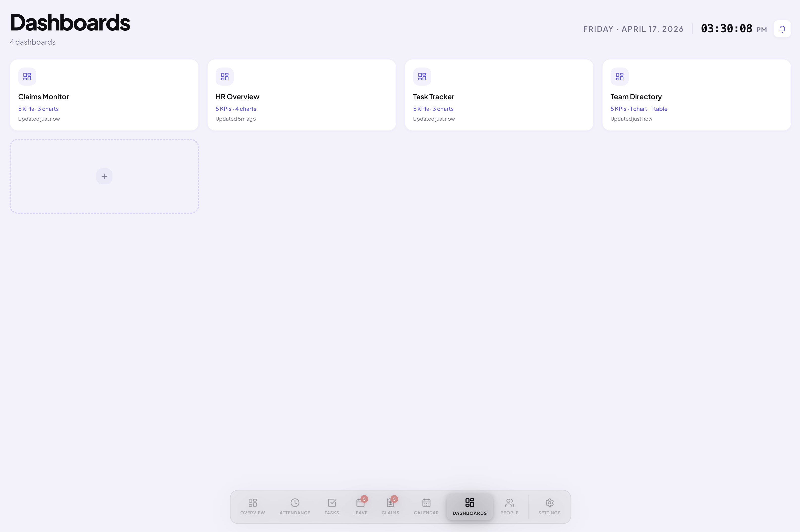Open the HR Overview dashboard title

coord(238,97)
